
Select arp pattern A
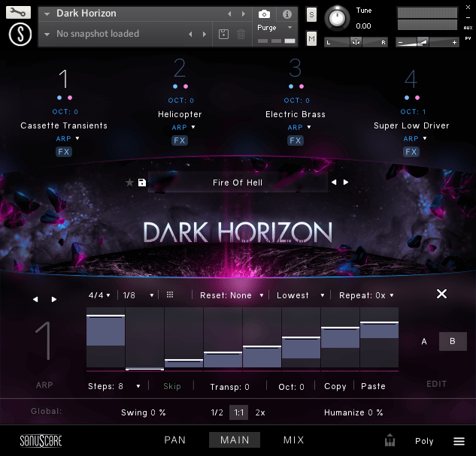pos(424,341)
